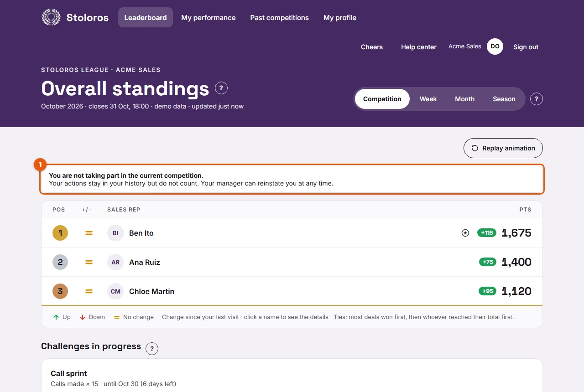This screenshot has height=392, width=584.
Task: Open the Cheers page
Action: pyautogui.click(x=372, y=47)
